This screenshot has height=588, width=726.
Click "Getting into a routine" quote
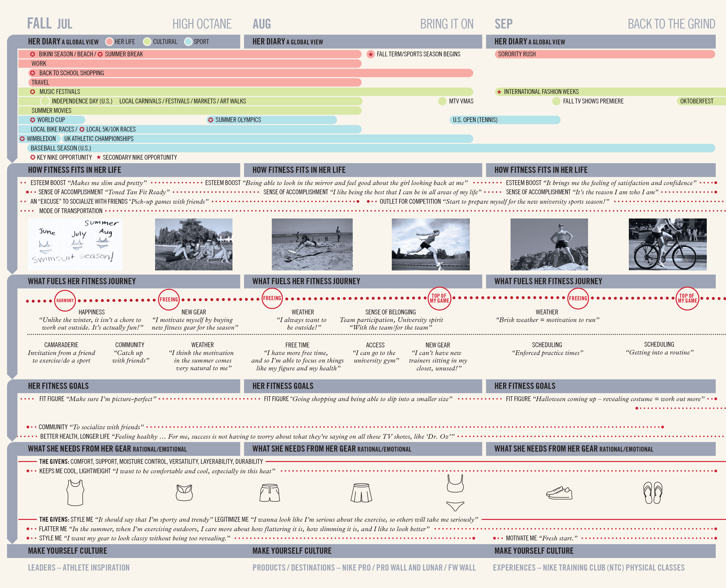tap(659, 352)
